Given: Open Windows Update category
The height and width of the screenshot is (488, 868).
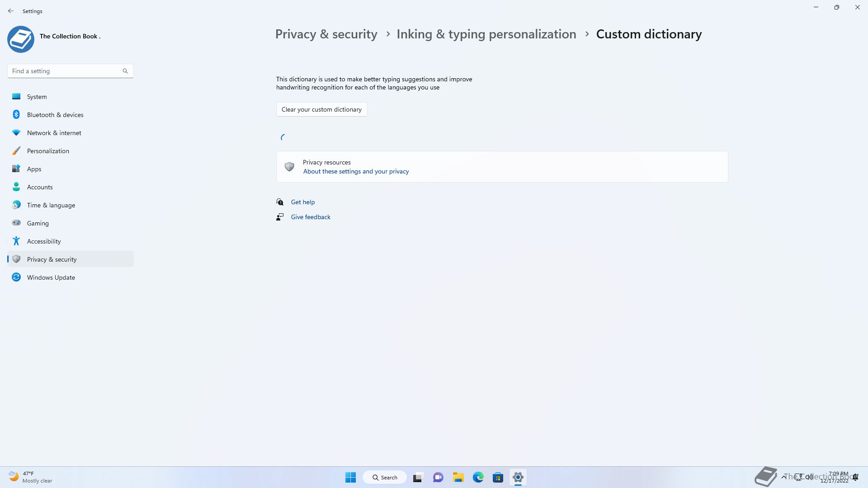Looking at the screenshot, I should (70, 277).
